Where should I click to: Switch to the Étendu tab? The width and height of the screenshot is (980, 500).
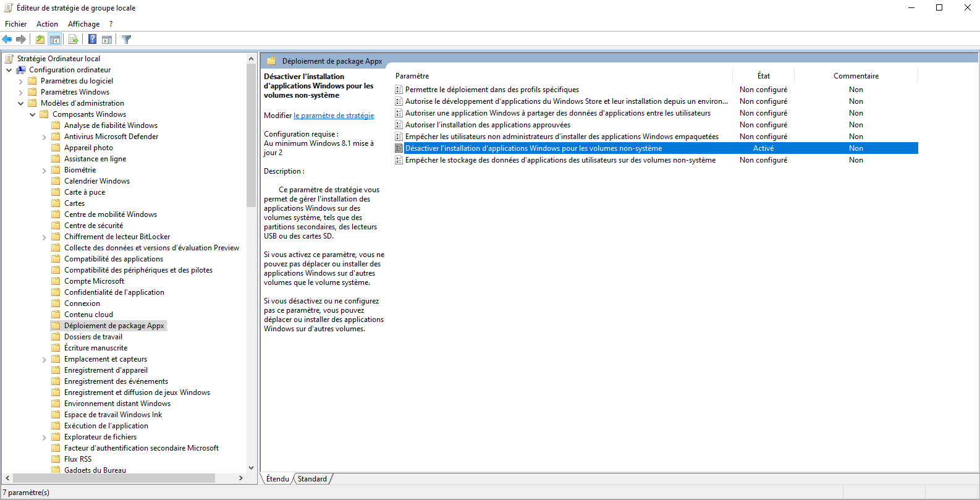[x=277, y=479]
